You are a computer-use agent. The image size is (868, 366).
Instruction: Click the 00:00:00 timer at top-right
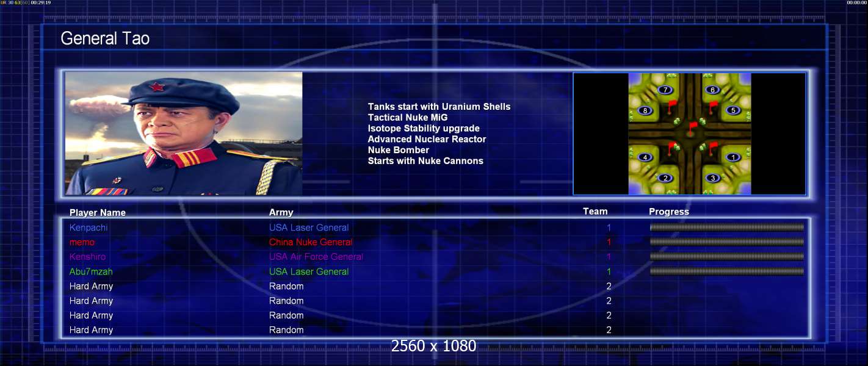(856, 2)
